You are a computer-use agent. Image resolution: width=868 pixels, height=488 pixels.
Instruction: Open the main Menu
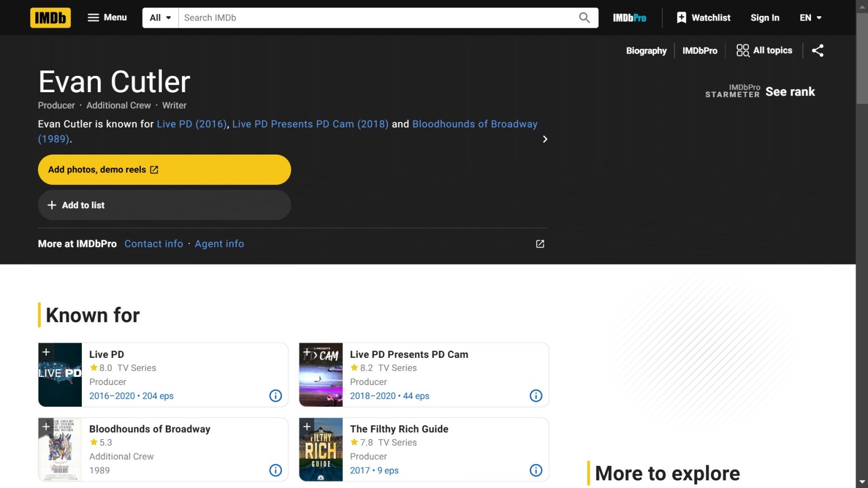[107, 18]
